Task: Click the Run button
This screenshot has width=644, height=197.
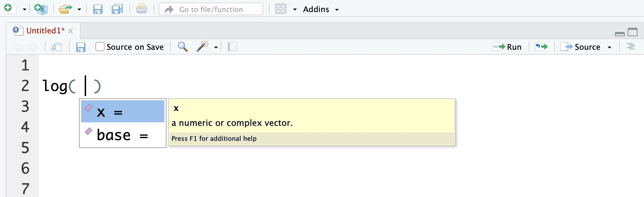Action: coord(507,47)
